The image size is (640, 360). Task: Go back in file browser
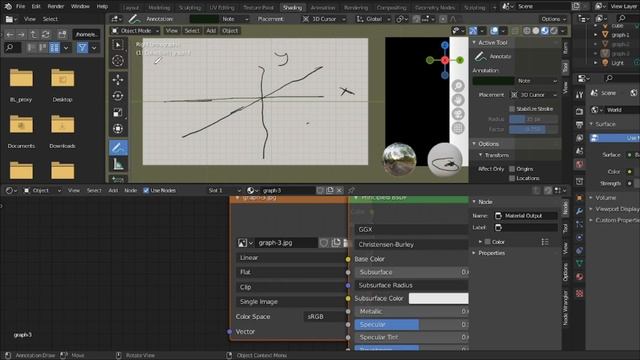coord(10,34)
